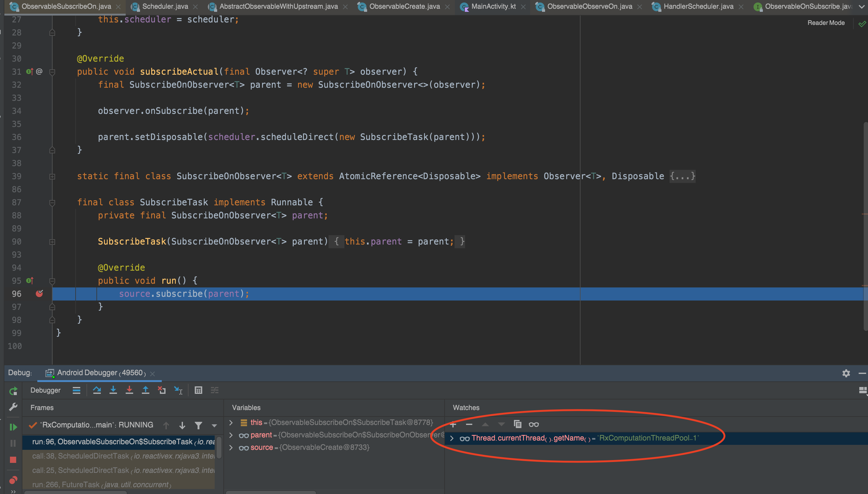Enable the frames filter funnel
The image size is (868, 494).
click(198, 425)
